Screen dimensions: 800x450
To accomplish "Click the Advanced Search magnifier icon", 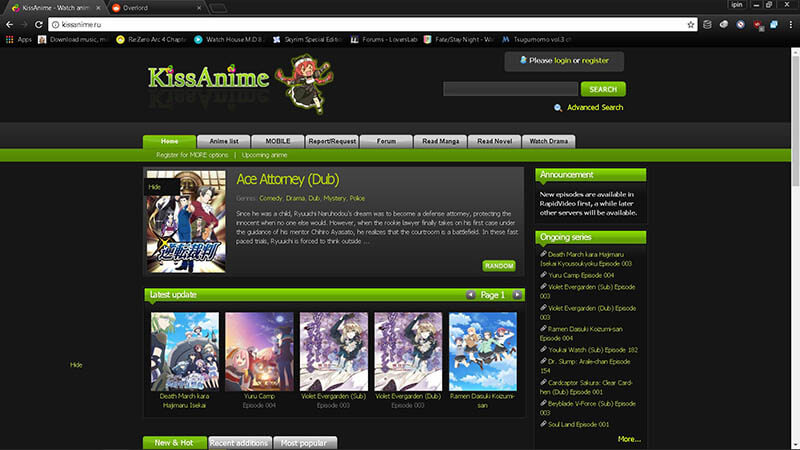I will pyautogui.click(x=558, y=108).
